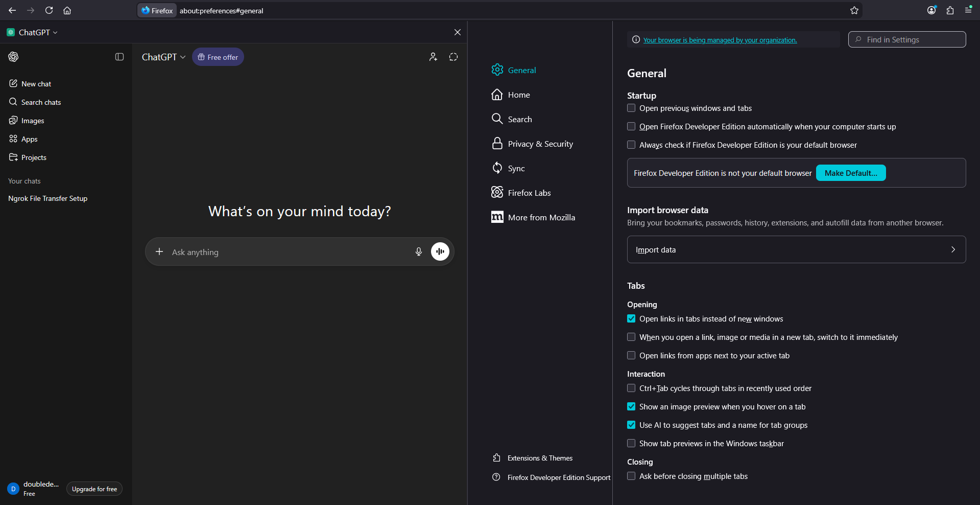
Task: Bookmark this page with the star icon
Action: pyautogui.click(x=854, y=10)
